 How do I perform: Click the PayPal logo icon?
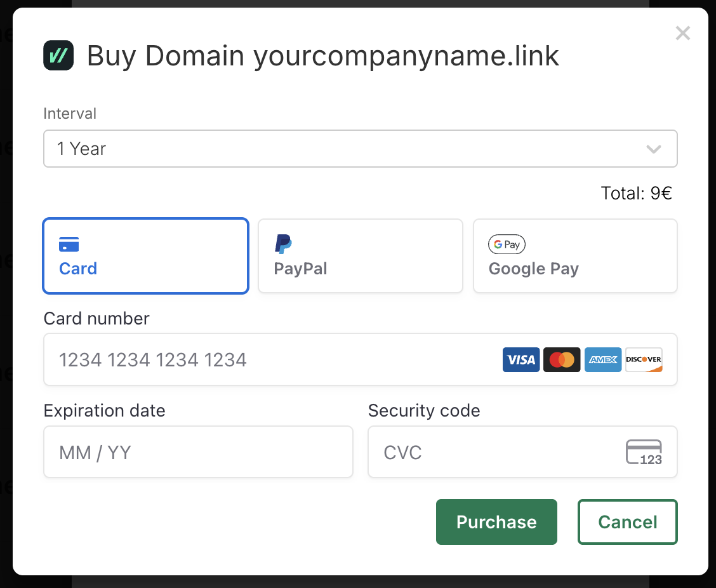pyautogui.click(x=283, y=244)
